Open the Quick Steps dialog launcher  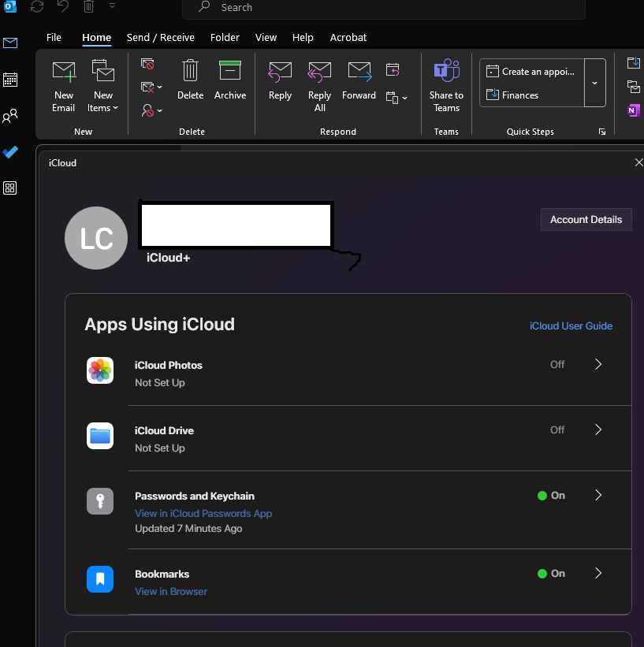(x=602, y=132)
